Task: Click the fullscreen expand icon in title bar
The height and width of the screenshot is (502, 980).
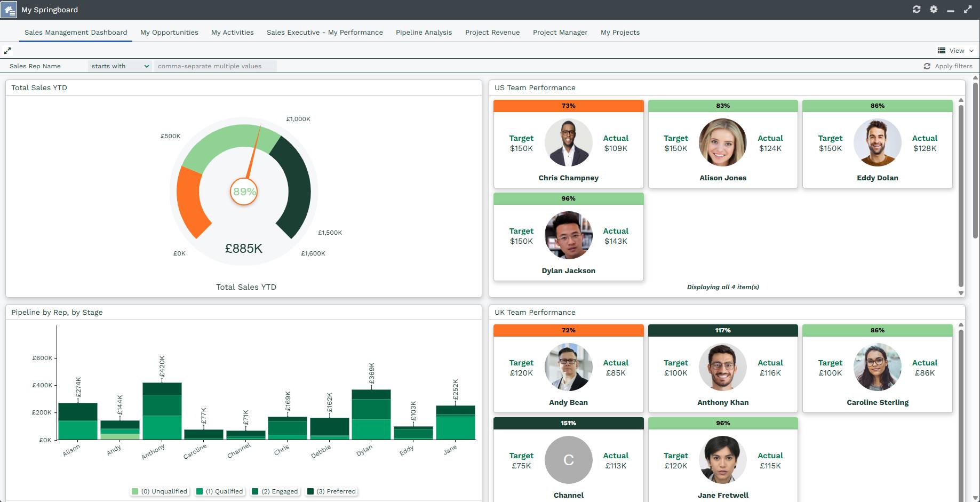Action: coord(968,10)
